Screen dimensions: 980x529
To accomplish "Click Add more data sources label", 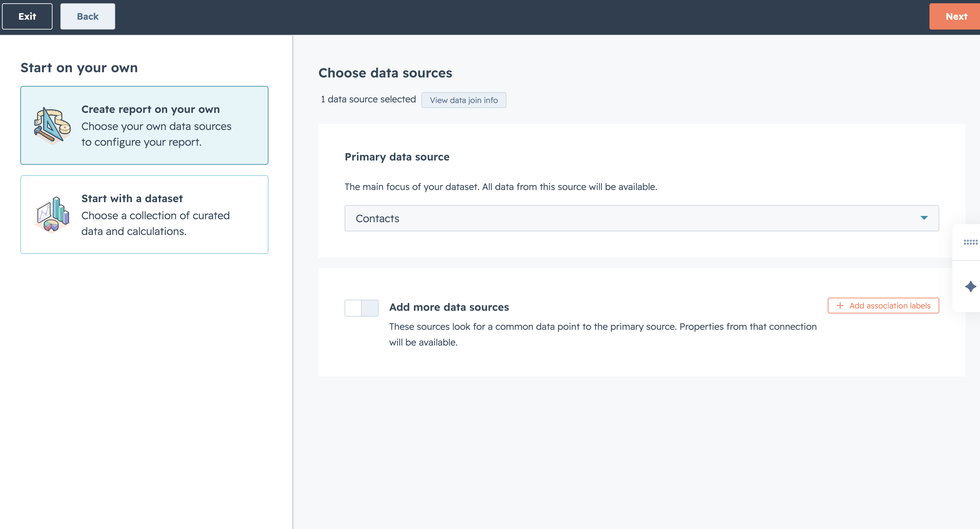I will [449, 307].
